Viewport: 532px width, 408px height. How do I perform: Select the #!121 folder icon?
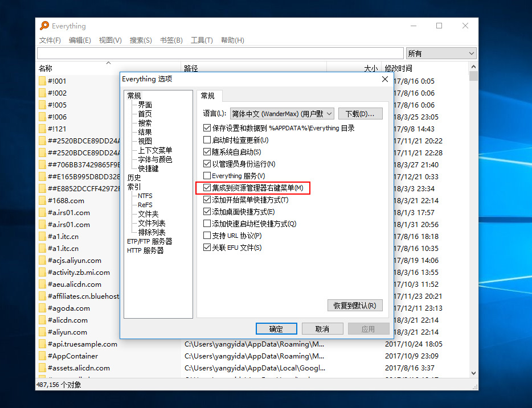[x=42, y=129]
